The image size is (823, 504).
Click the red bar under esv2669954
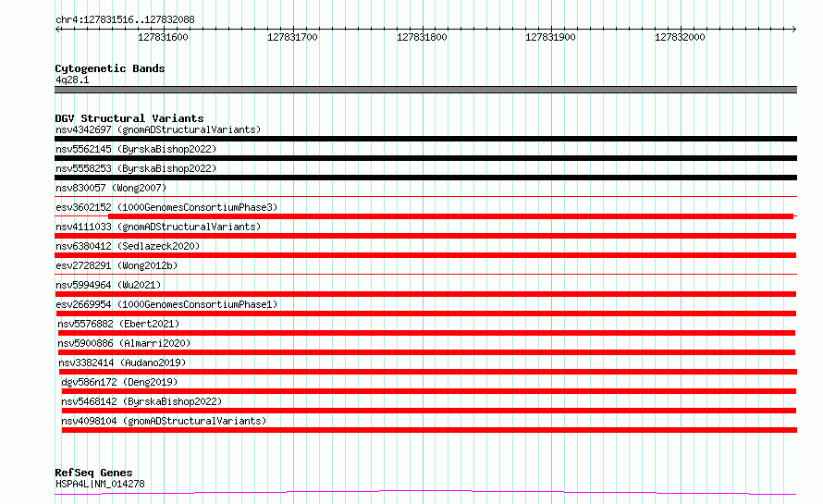tap(425, 313)
